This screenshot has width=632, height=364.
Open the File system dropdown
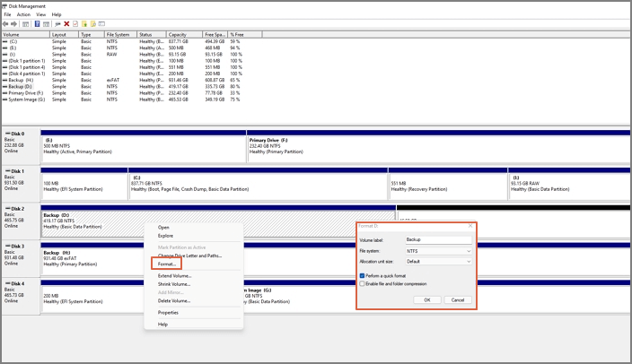437,250
